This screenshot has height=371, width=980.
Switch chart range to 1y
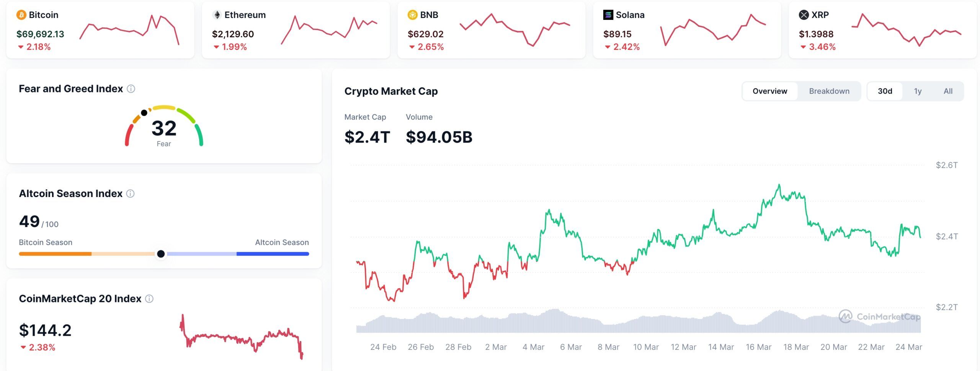tap(918, 91)
